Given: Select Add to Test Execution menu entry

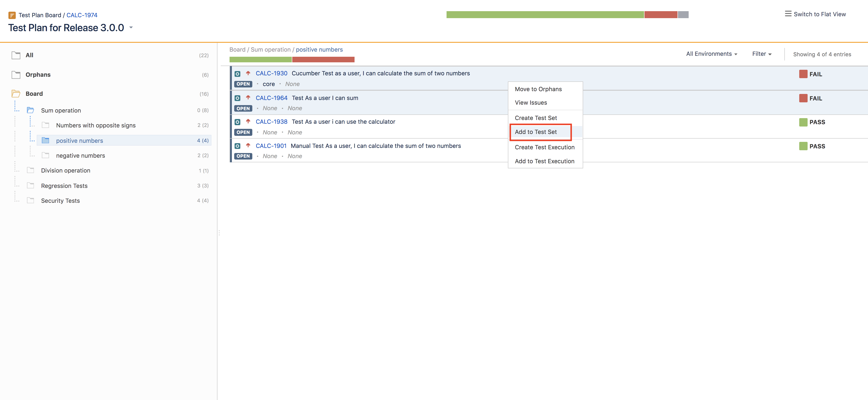Looking at the screenshot, I should pyautogui.click(x=545, y=161).
